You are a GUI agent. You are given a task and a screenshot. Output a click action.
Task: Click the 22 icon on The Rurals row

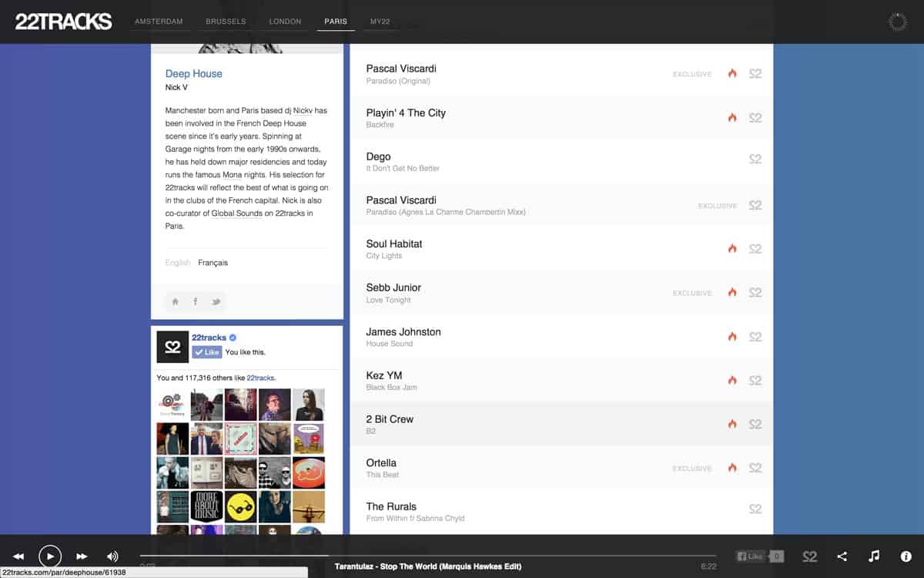point(755,509)
